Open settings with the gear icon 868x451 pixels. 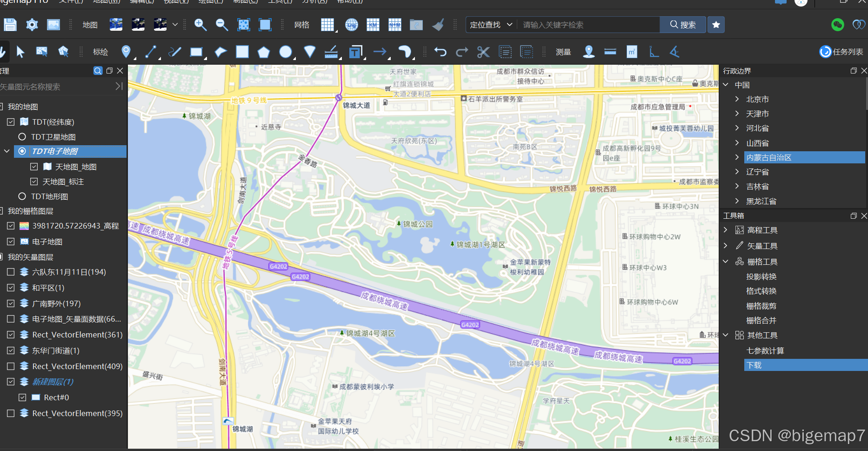pyautogui.click(x=32, y=25)
